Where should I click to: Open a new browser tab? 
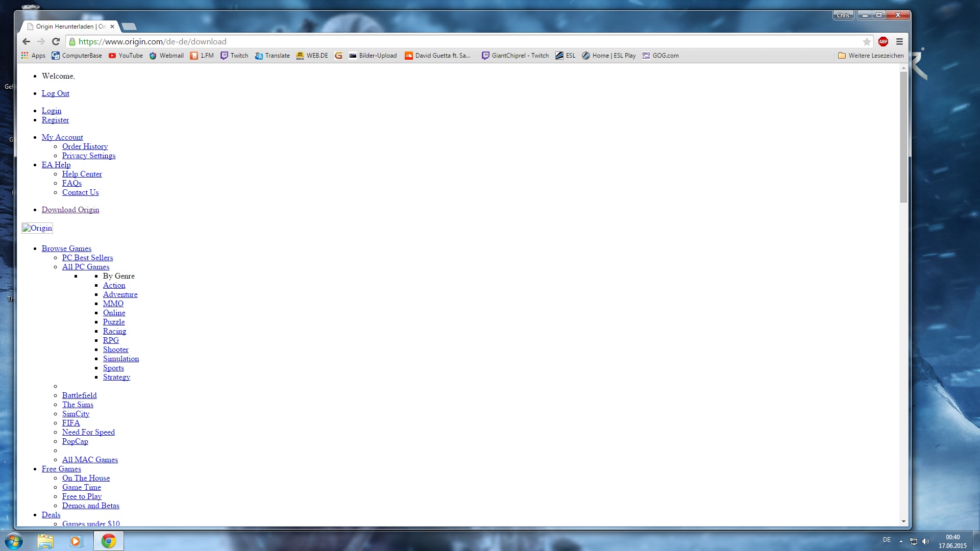coord(129,27)
